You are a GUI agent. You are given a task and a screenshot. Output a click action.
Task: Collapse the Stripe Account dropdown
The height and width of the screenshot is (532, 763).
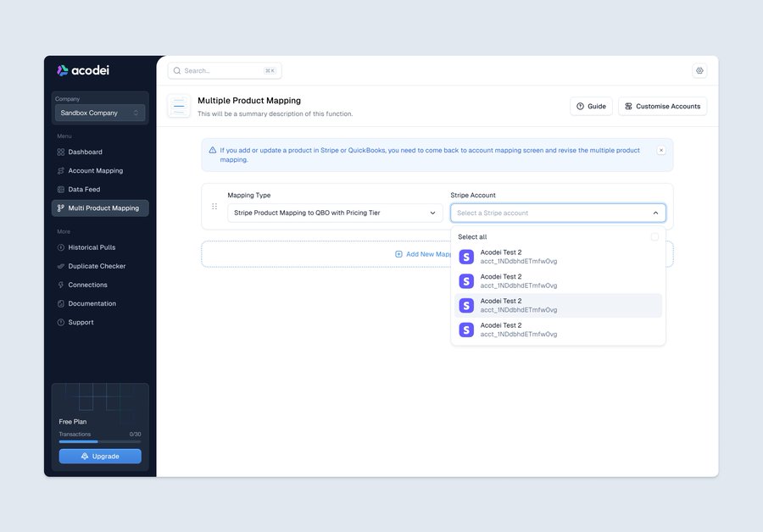655,213
